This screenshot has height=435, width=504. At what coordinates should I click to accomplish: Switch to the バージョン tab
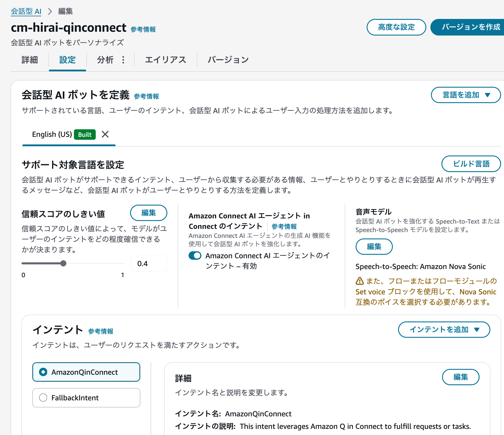228,60
